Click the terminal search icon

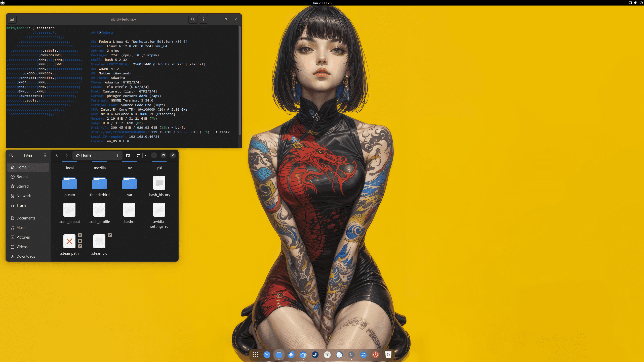point(193,19)
